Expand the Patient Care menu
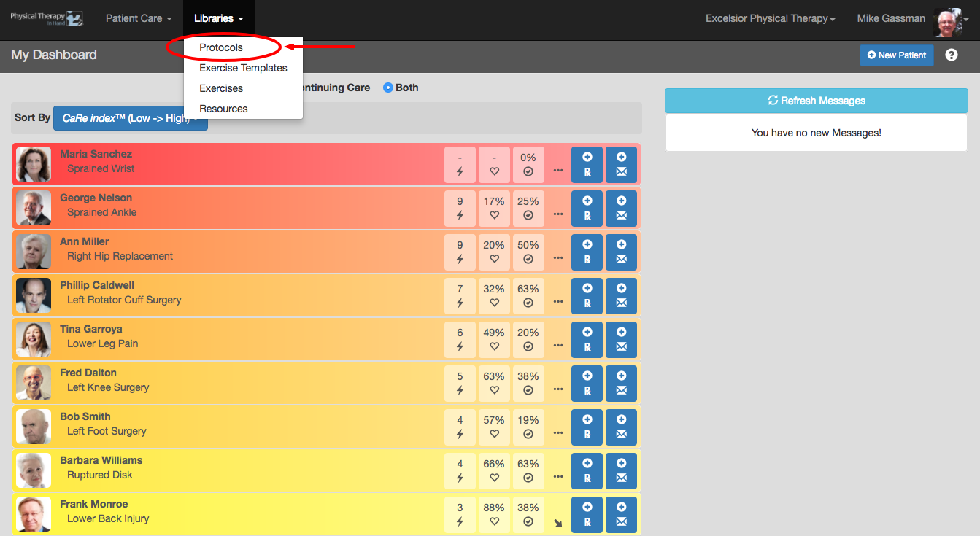This screenshot has width=980, height=536. pyautogui.click(x=139, y=18)
